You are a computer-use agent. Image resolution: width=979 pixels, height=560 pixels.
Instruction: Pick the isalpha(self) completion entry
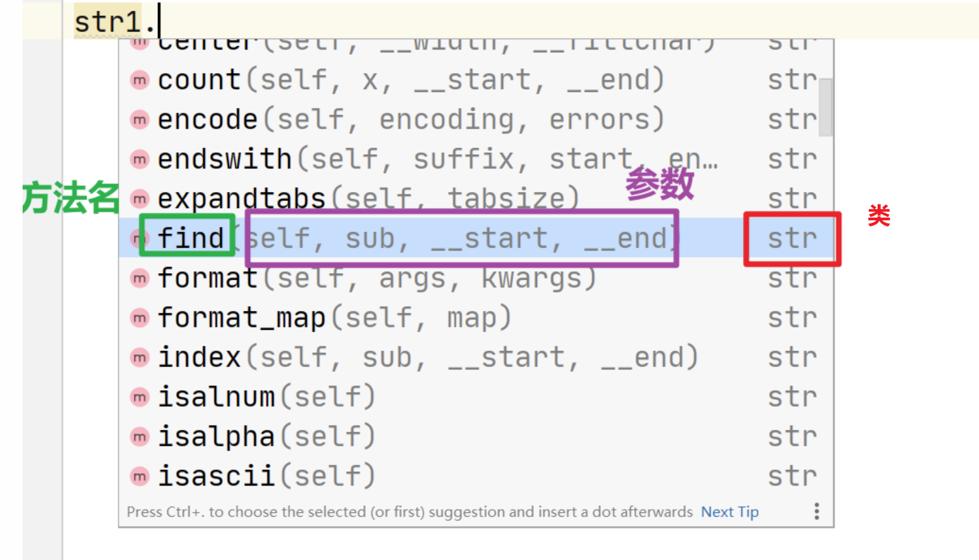pyautogui.click(x=266, y=437)
